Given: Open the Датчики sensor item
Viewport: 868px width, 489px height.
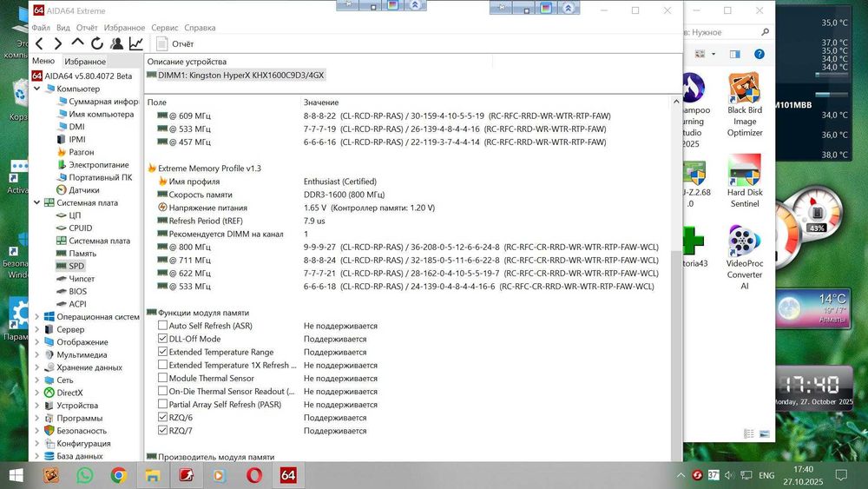Looking at the screenshot, I should coord(78,190).
